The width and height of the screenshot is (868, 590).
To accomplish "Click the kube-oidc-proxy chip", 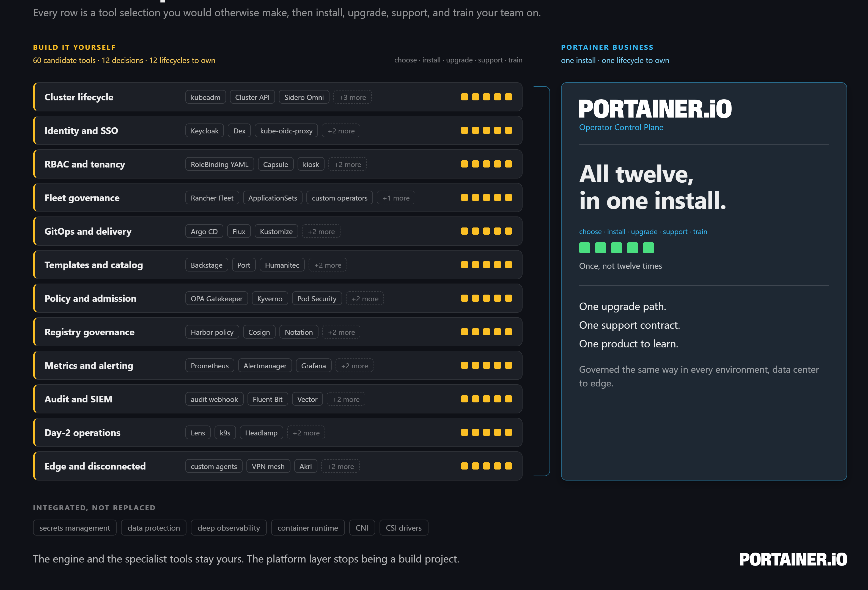I will tap(286, 131).
